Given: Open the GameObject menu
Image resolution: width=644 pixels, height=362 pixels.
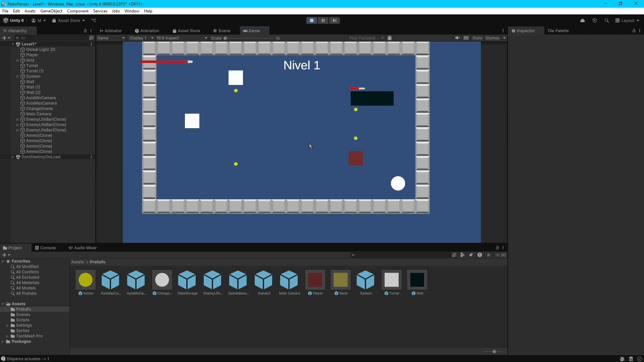Looking at the screenshot, I should tap(51, 11).
